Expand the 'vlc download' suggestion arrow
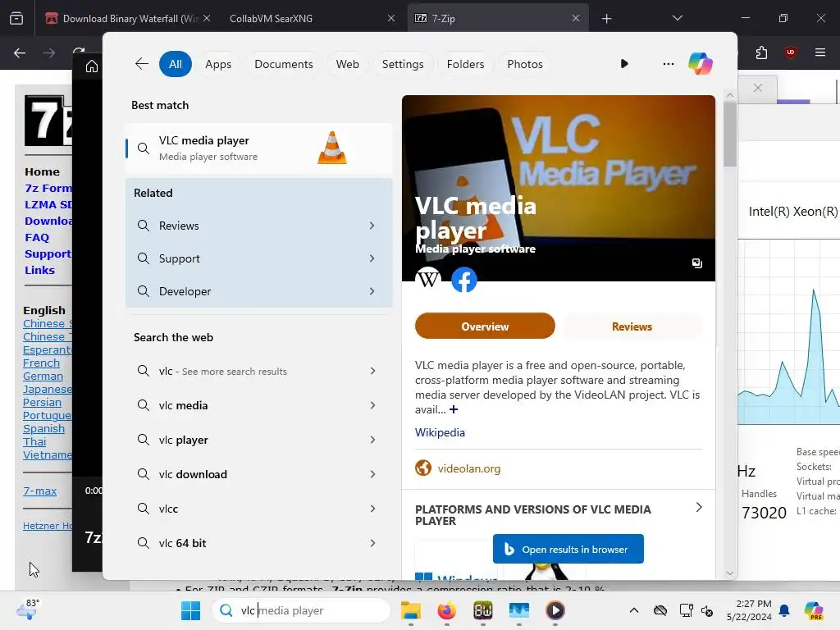The image size is (840, 630). click(373, 473)
